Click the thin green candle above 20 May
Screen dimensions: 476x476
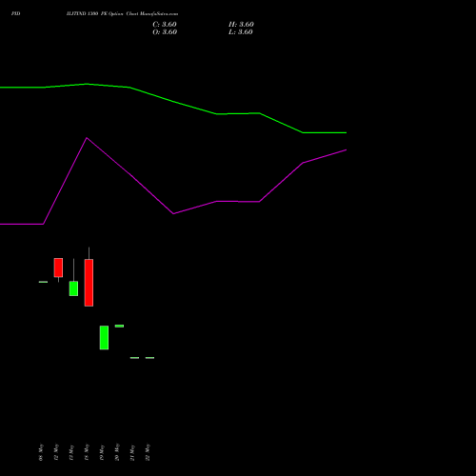coord(119,326)
